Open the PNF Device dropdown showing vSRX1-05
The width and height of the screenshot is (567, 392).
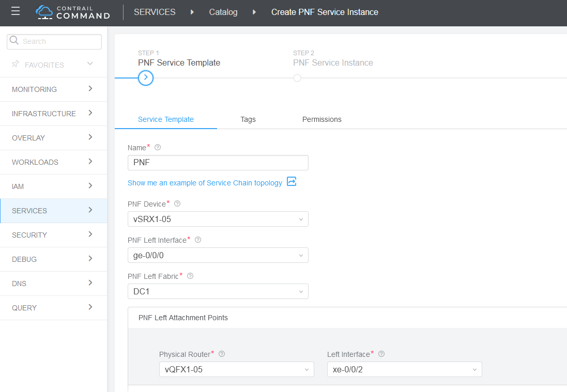[218, 219]
